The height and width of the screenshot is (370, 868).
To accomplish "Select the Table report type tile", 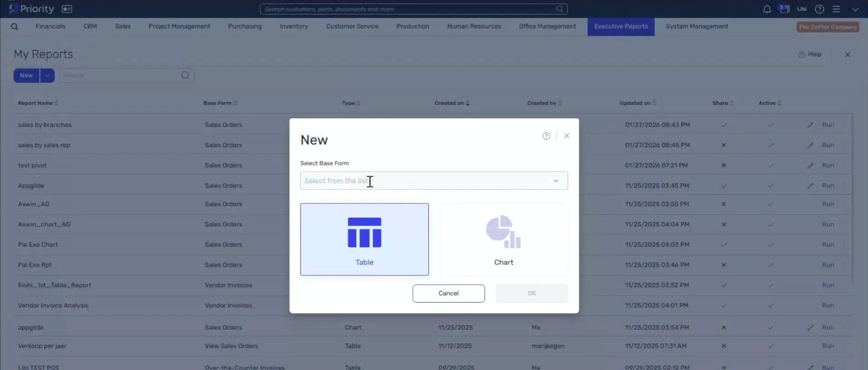I will [x=364, y=239].
